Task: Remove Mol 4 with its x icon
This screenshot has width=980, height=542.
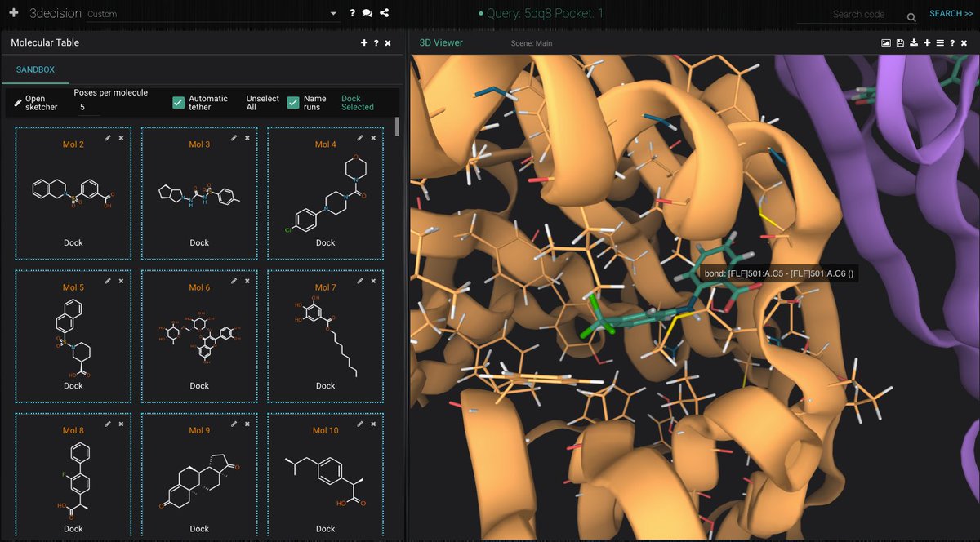Action: [373, 138]
